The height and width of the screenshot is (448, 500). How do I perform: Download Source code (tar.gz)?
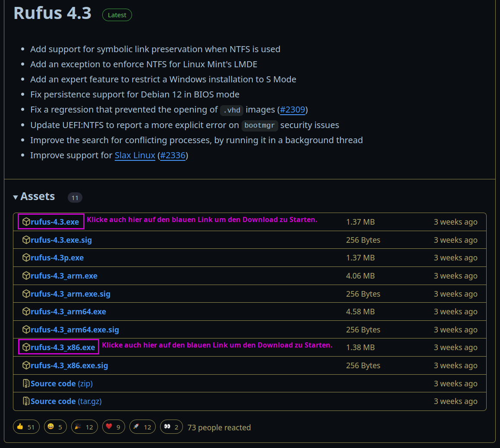coord(66,401)
